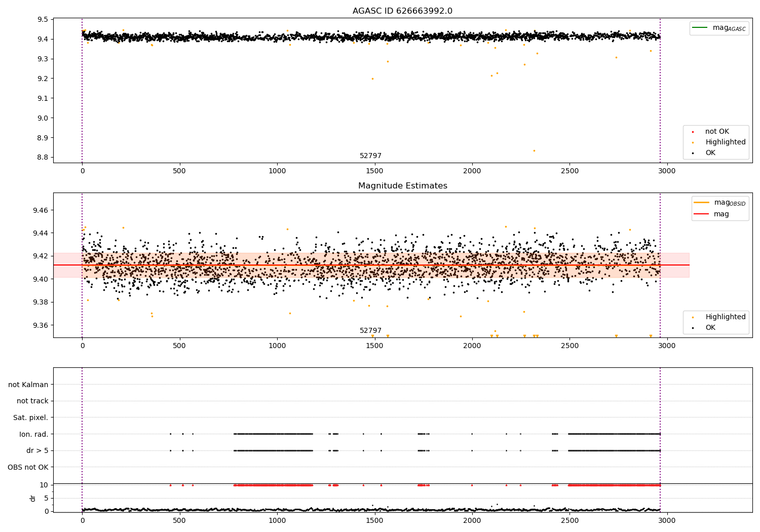
Task: Click the 1500 x-tick in middle plot
Action: point(374,346)
